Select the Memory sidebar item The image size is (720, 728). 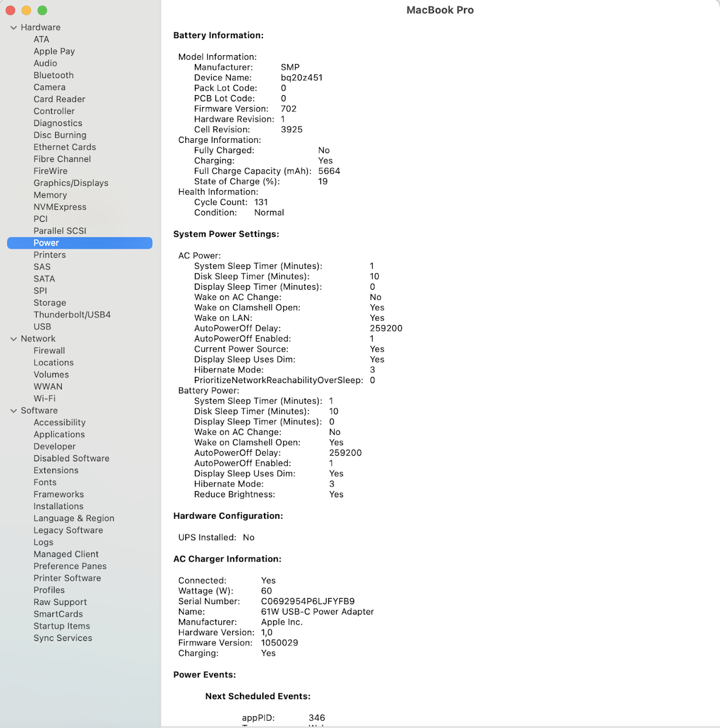tap(50, 195)
